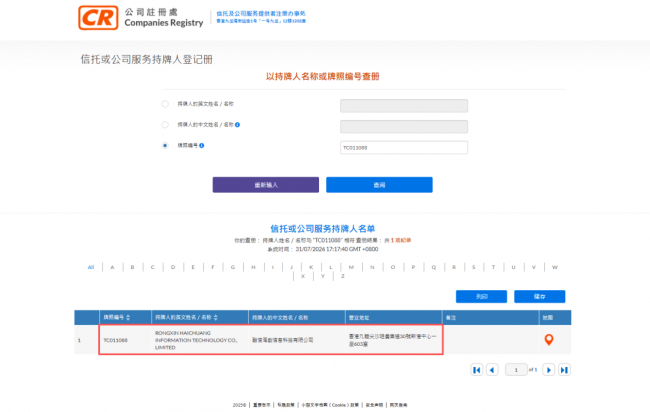The image size is (650, 412).
Task: Click the 列印 print button
Action: point(481,297)
